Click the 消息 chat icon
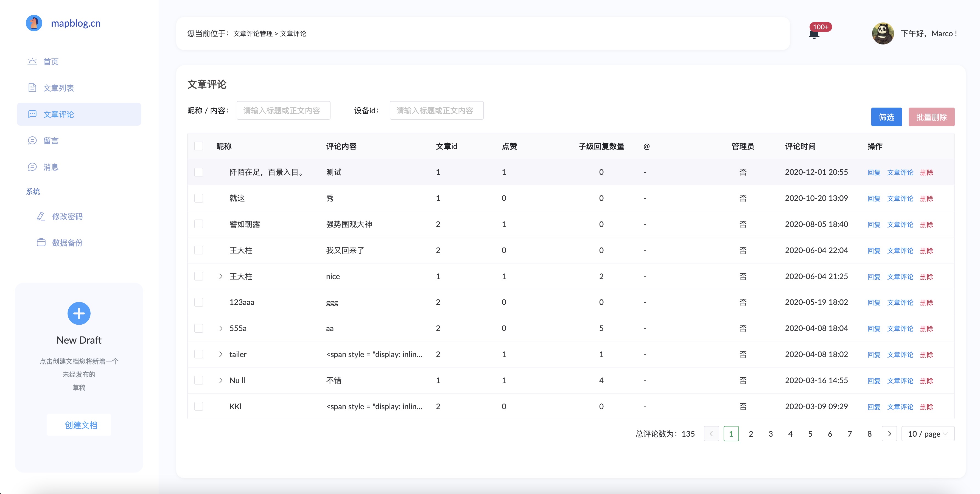980x494 pixels. pyautogui.click(x=32, y=167)
